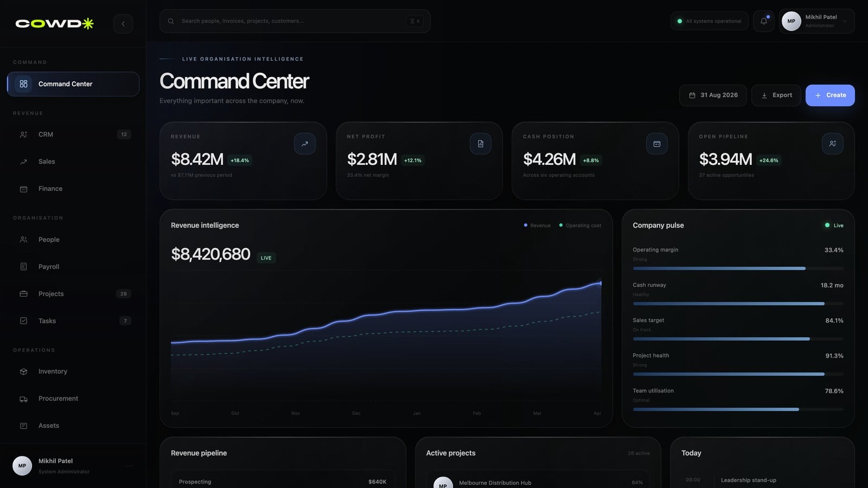
Task: Click the Export button
Action: coord(776,95)
